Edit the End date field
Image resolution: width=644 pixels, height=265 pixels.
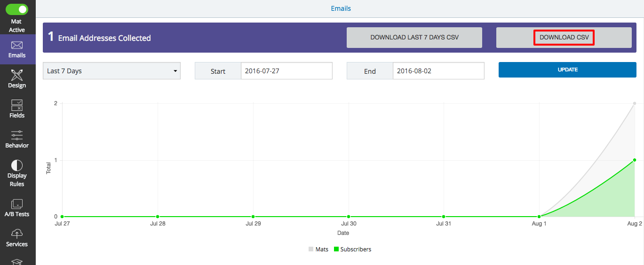(x=438, y=71)
